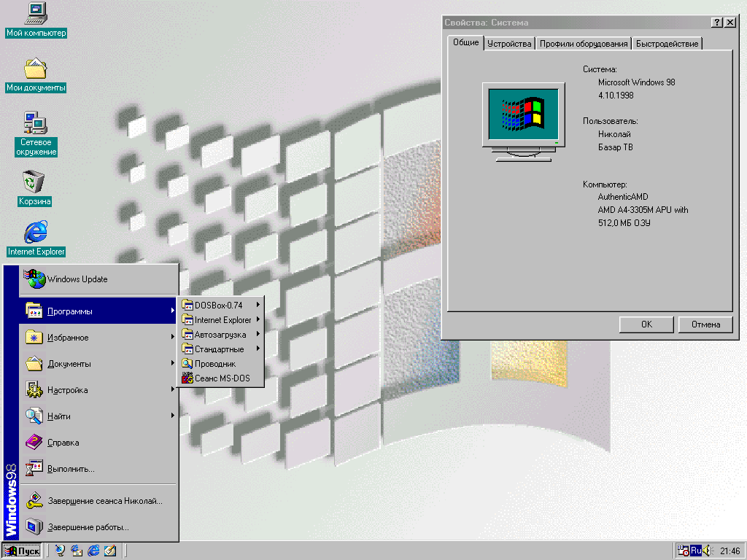
Task: Click the ? help button in the title bar
Action: 717,23
